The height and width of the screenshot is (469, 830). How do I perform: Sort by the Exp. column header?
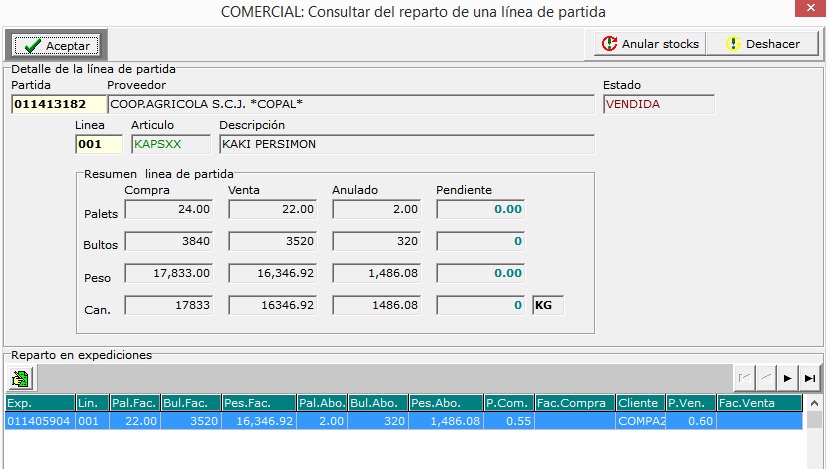pyautogui.click(x=40, y=403)
